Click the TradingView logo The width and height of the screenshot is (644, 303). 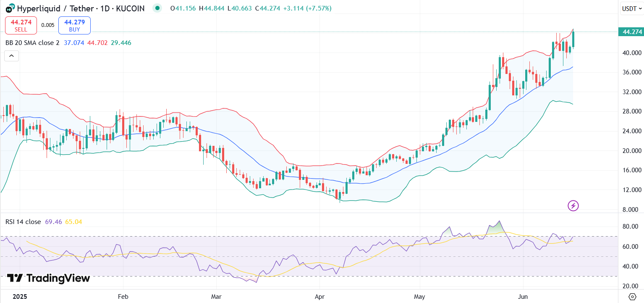48,278
